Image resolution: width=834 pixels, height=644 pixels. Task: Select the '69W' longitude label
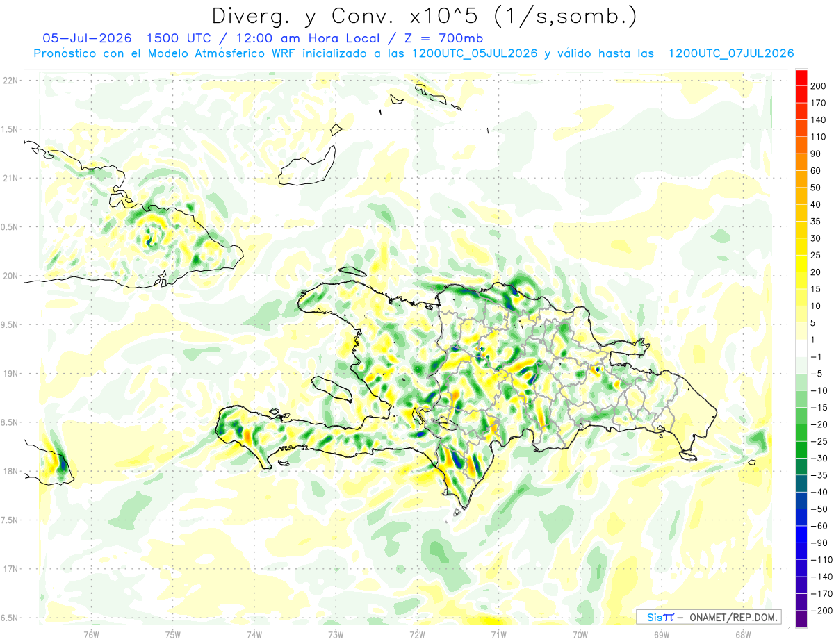(662, 634)
